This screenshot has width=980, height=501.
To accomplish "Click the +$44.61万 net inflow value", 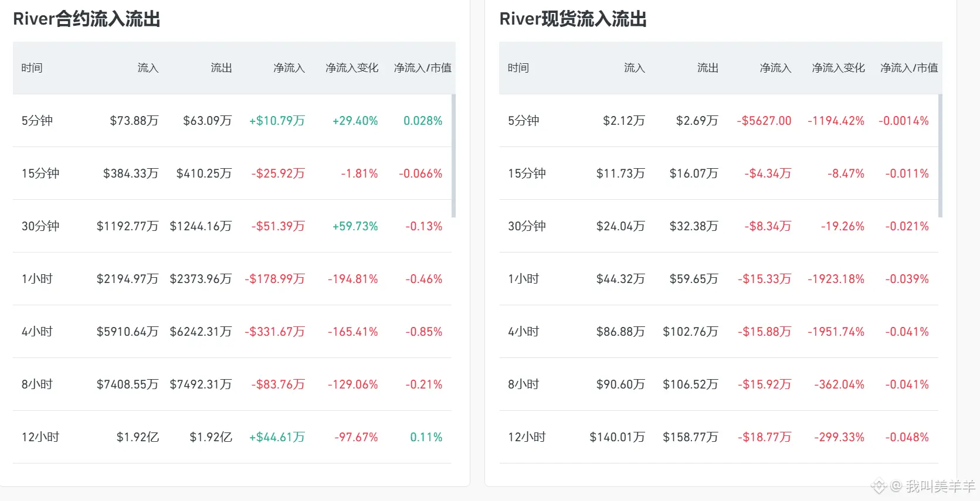I will (277, 437).
